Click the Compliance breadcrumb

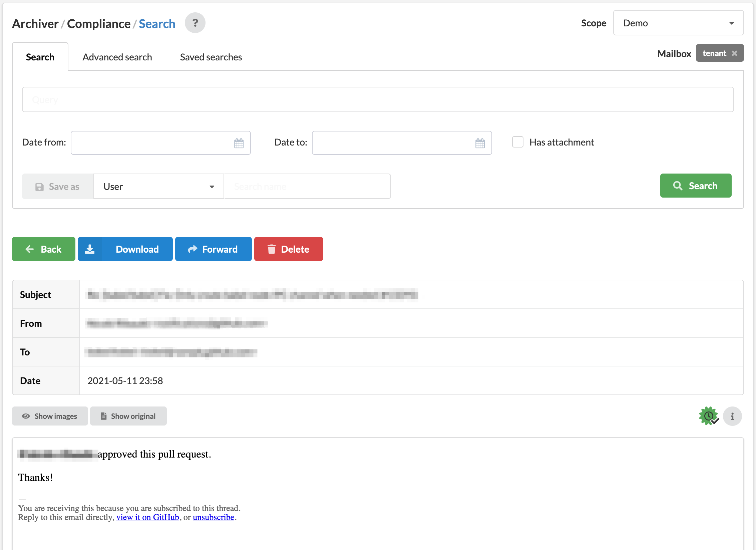pos(99,24)
